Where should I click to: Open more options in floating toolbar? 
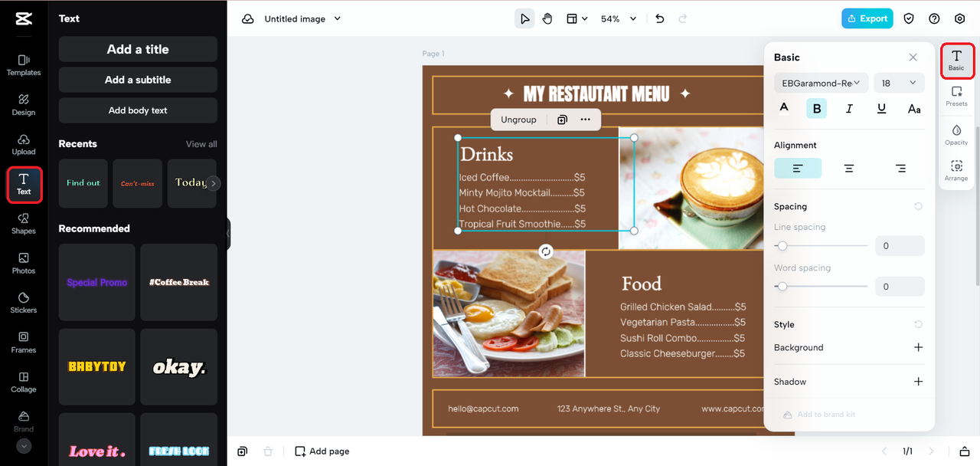586,120
